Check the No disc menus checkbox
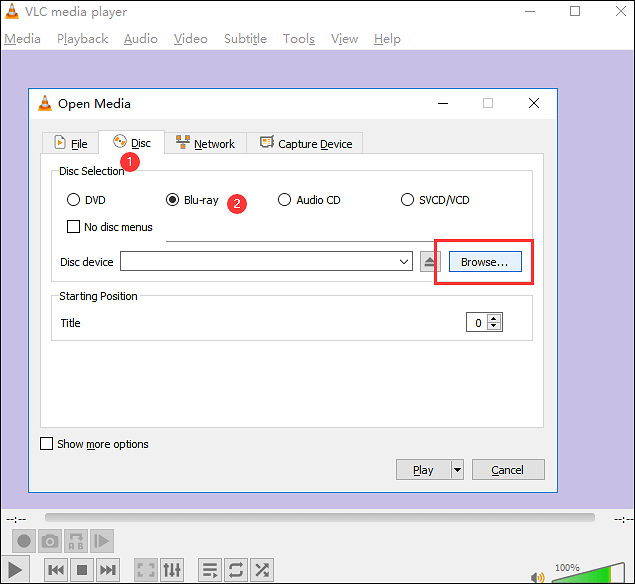Screen dimensions: 635x584 (73, 227)
